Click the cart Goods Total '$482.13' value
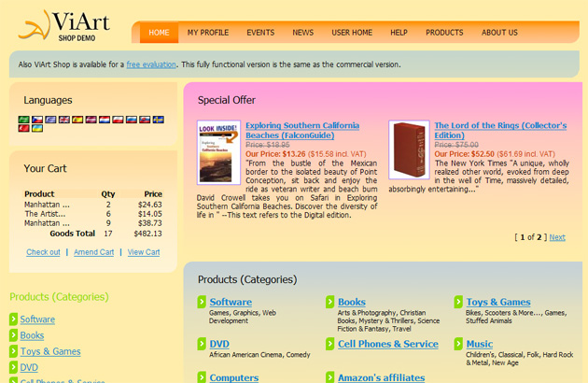 148,234
